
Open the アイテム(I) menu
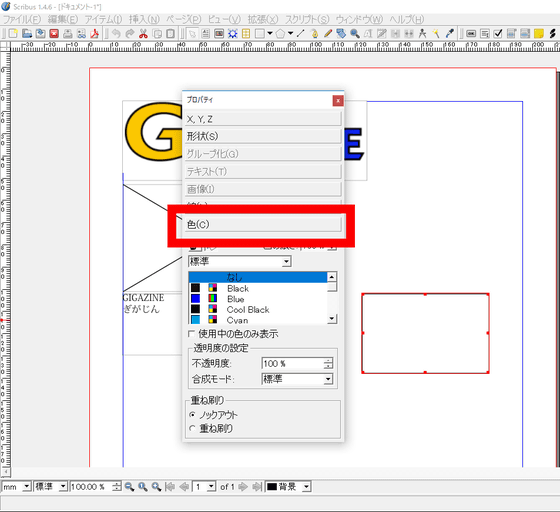click(104, 19)
